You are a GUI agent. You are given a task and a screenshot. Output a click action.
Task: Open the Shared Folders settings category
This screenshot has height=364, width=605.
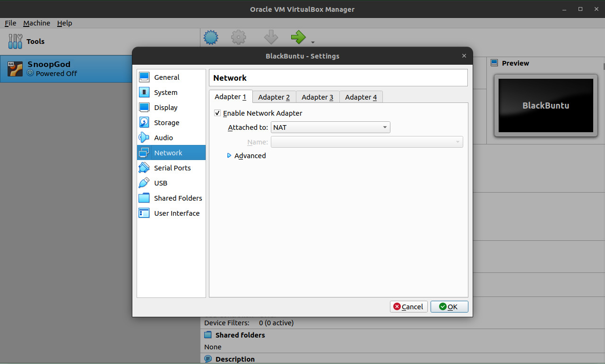coord(171,198)
